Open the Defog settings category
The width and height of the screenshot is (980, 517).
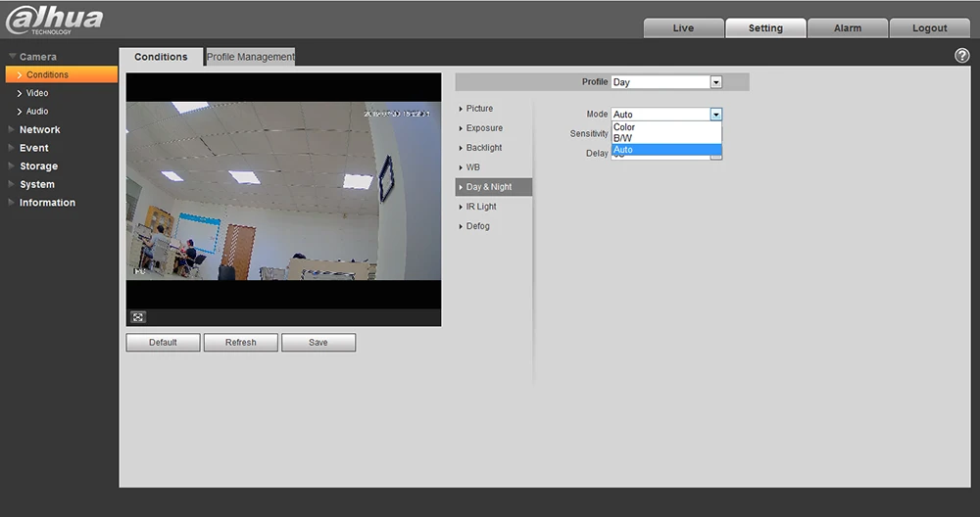[477, 226]
